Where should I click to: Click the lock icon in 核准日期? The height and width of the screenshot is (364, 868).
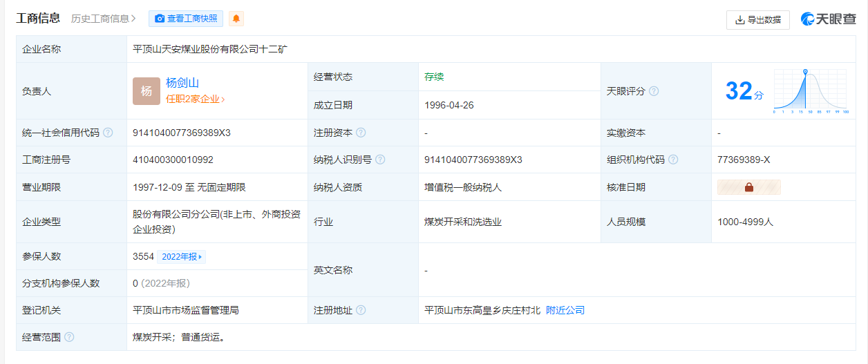[749, 187]
